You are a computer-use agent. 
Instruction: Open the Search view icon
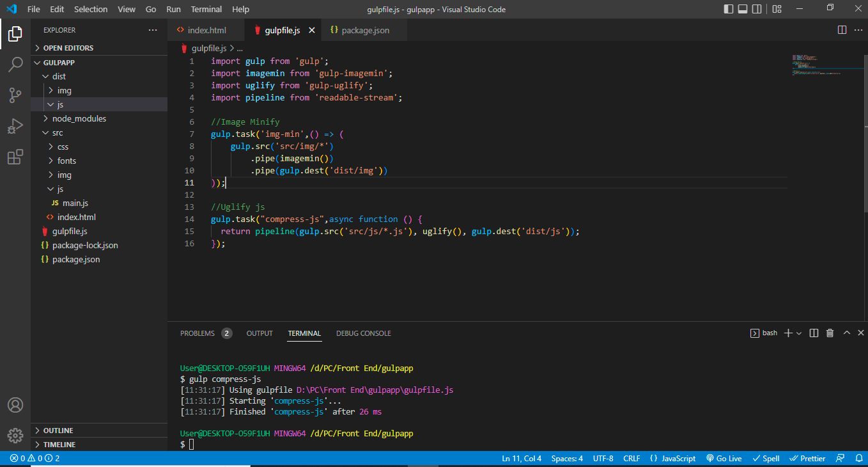(x=15, y=65)
